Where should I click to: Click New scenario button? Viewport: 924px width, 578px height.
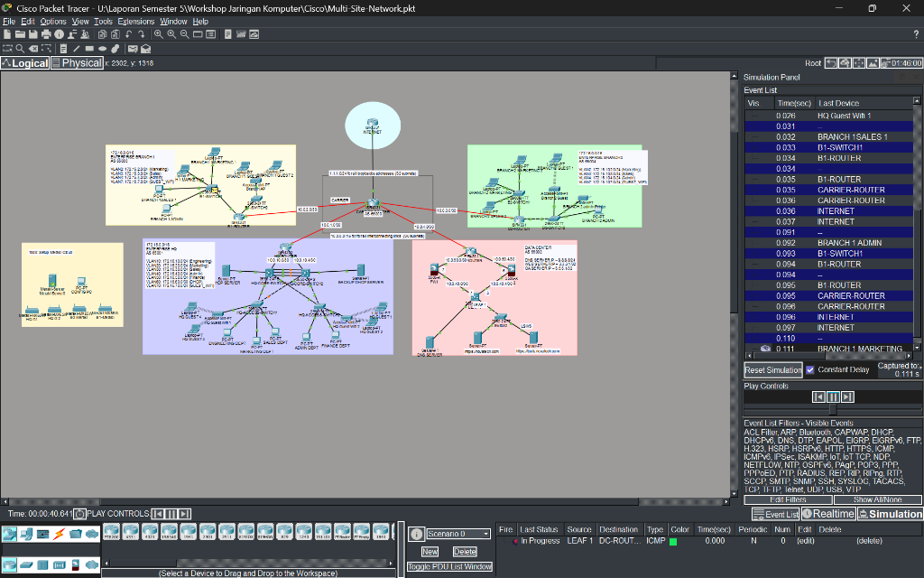[430, 552]
